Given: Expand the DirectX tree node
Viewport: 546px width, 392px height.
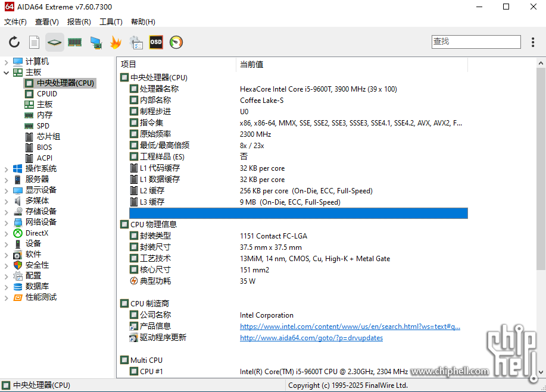Looking at the screenshot, I should [x=7, y=234].
